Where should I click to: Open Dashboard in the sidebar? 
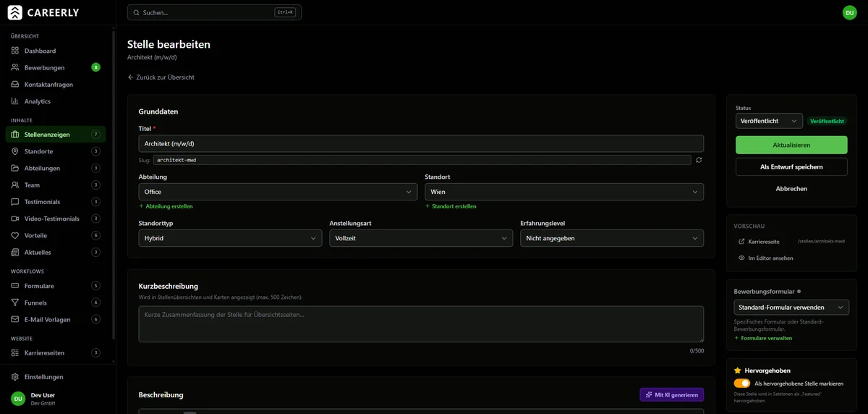[56, 51]
